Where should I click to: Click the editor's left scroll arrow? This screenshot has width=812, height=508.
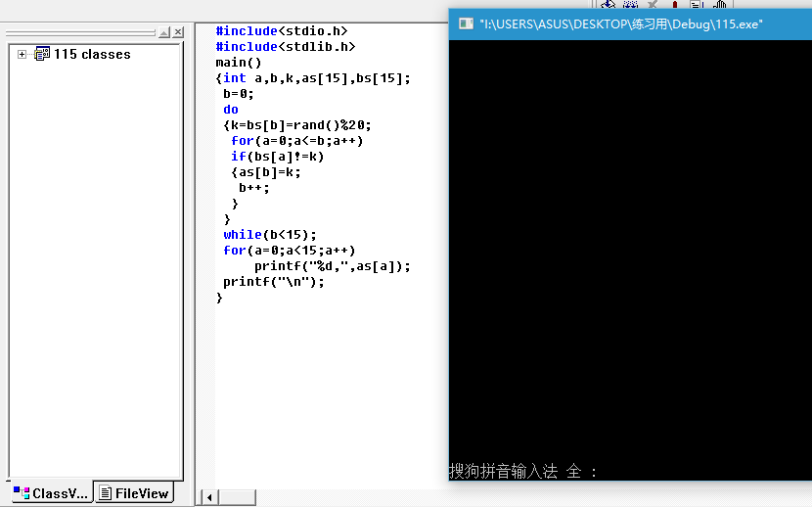point(209,497)
